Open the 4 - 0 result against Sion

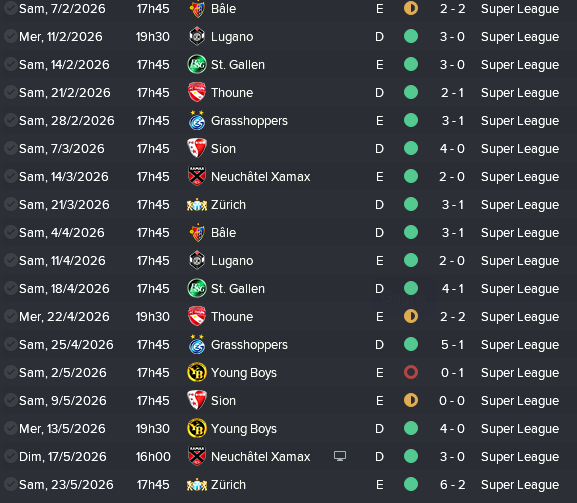452,149
